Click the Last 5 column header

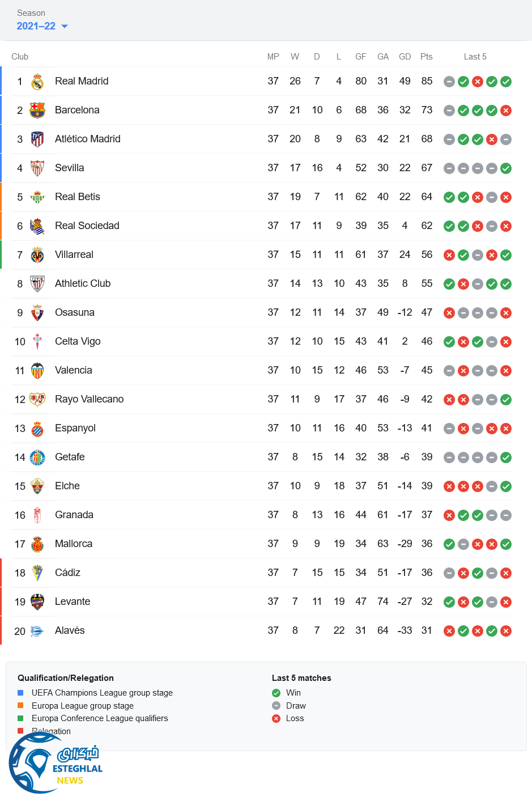click(x=475, y=57)
